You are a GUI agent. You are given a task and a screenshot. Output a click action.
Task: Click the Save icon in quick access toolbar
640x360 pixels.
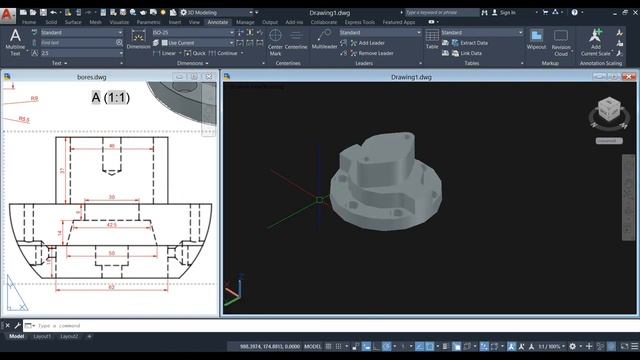(43, 12)
